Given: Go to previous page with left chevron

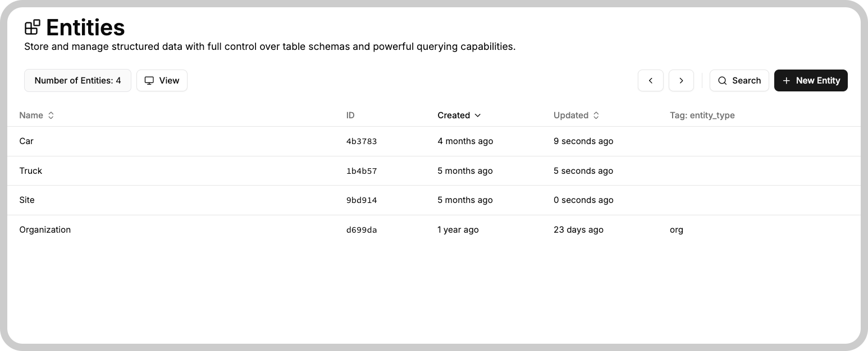Looking at the screenshot, I should pos(651,81).
